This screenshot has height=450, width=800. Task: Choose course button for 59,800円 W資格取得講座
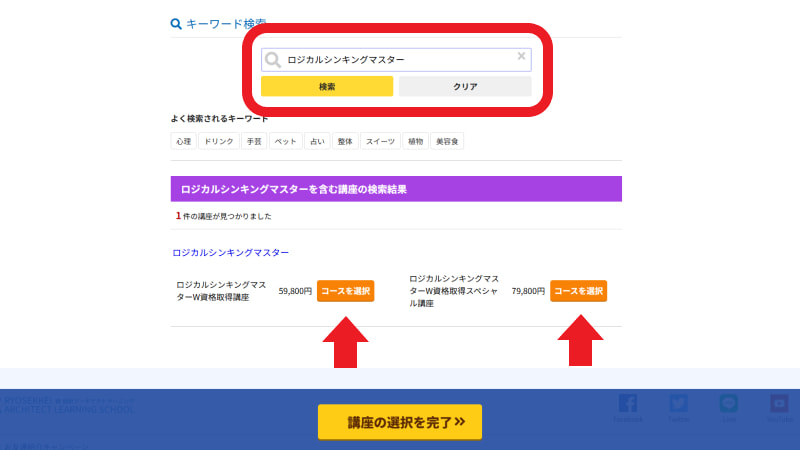click(x=345, y=291)
